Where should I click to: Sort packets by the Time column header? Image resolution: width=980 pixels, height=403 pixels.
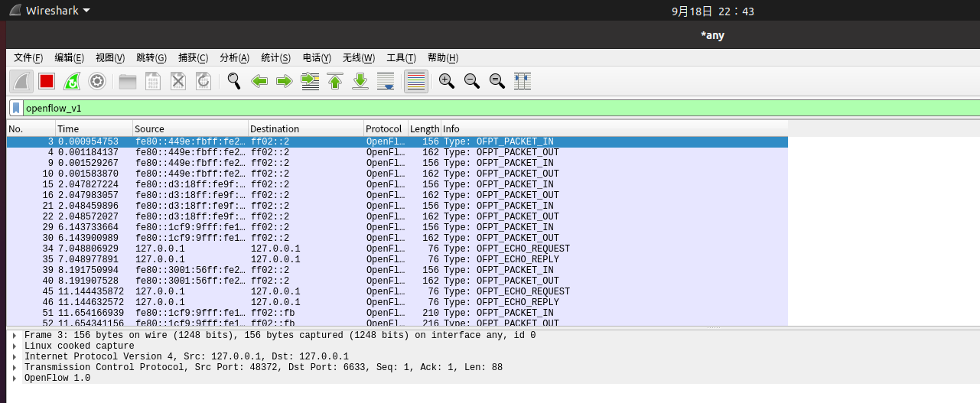point(94,128)
